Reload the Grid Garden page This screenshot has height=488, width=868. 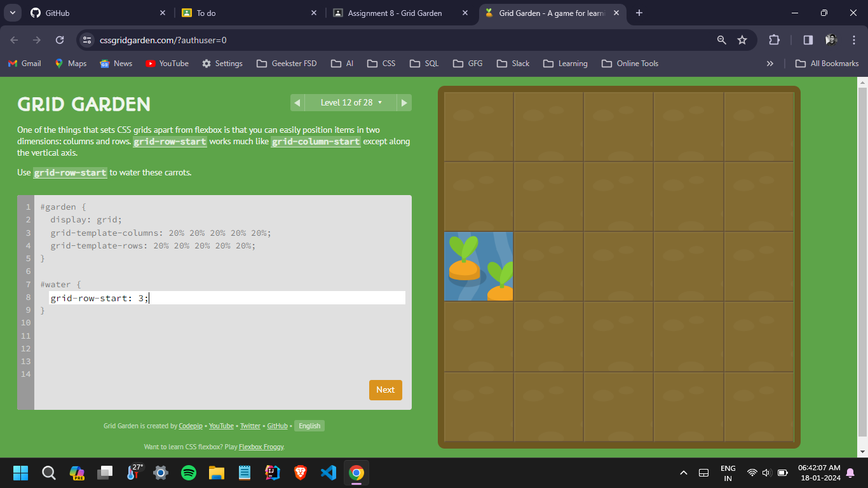click(60, 40)
